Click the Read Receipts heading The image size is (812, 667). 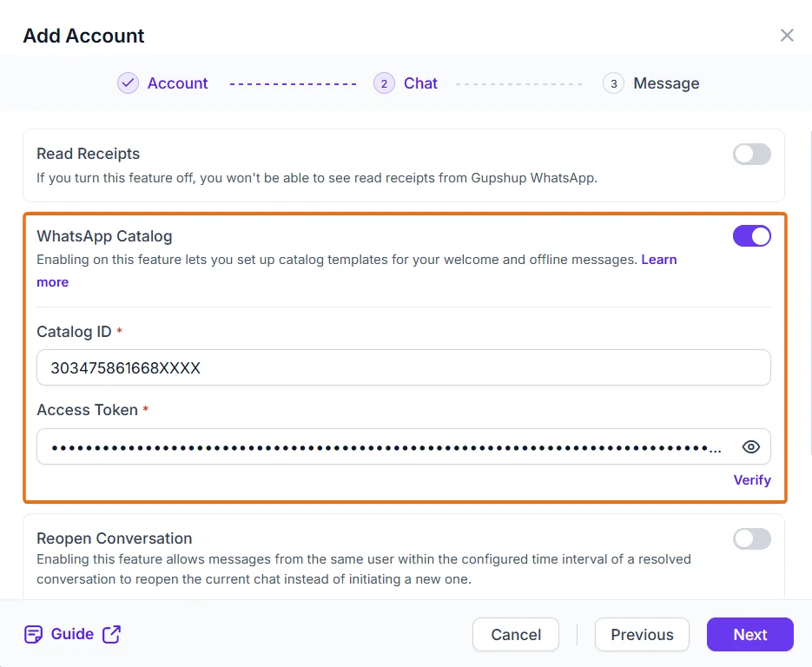88,154
